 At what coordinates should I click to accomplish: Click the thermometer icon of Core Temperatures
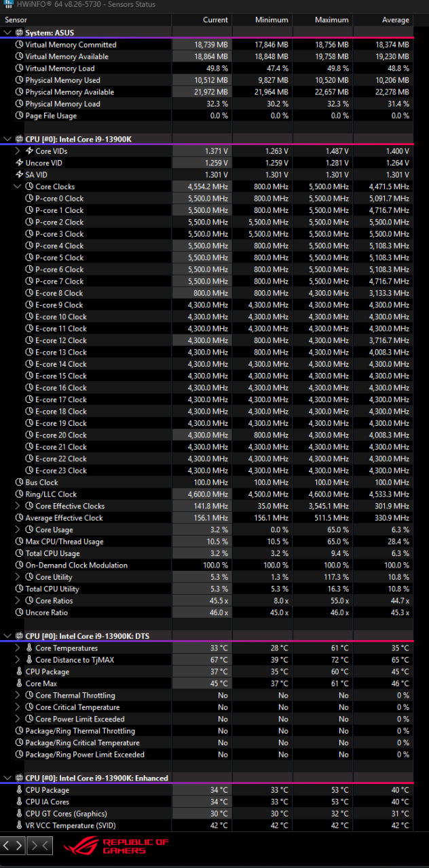(x=29, y=648)
